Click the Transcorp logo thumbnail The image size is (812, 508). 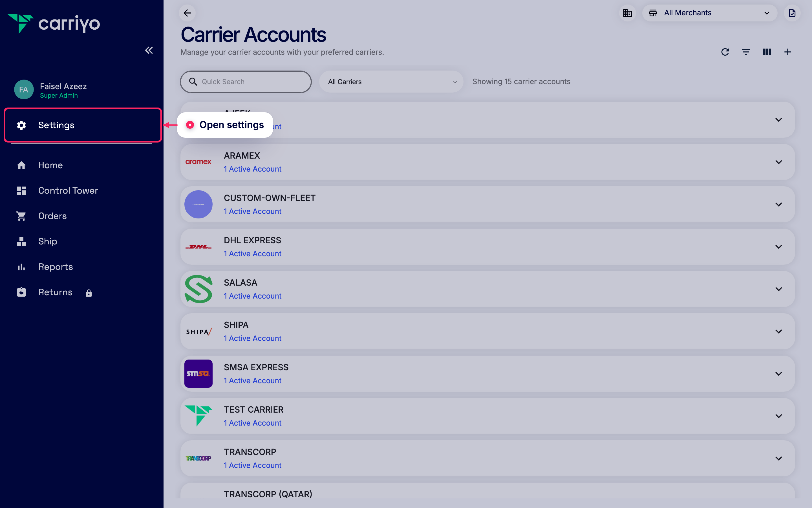198,458
